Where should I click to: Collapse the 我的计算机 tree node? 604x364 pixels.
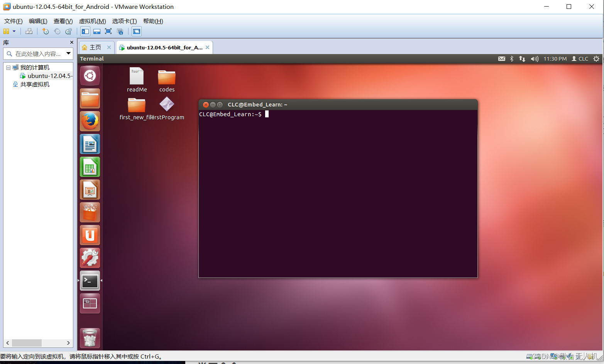click(8, 67)
